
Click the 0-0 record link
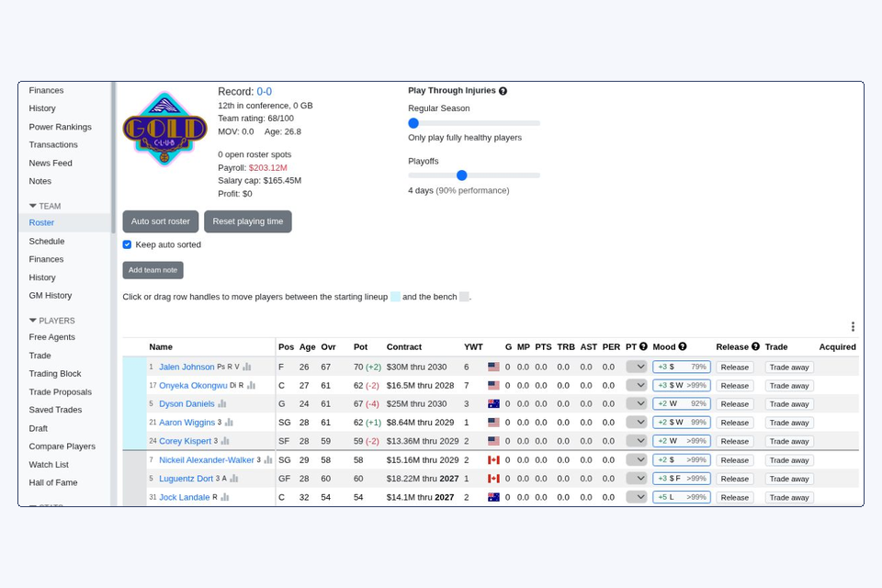(265, 92)
